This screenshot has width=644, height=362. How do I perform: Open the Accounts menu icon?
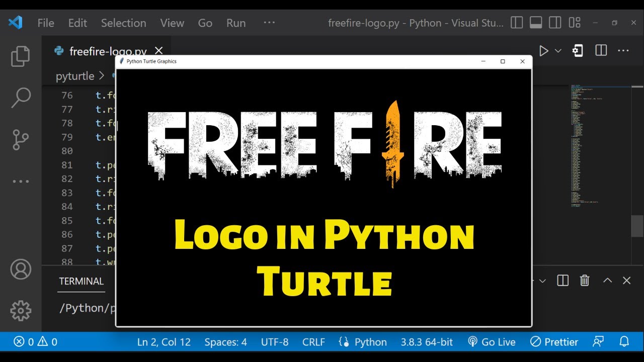[21, 269]
